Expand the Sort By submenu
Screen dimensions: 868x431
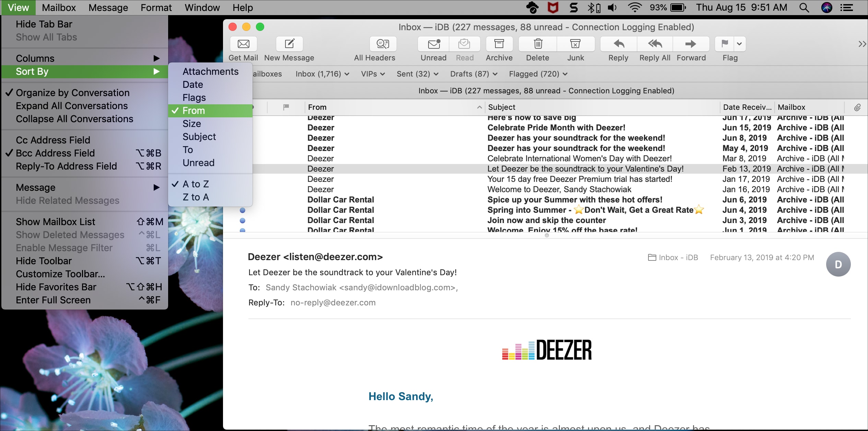point(85,71)
